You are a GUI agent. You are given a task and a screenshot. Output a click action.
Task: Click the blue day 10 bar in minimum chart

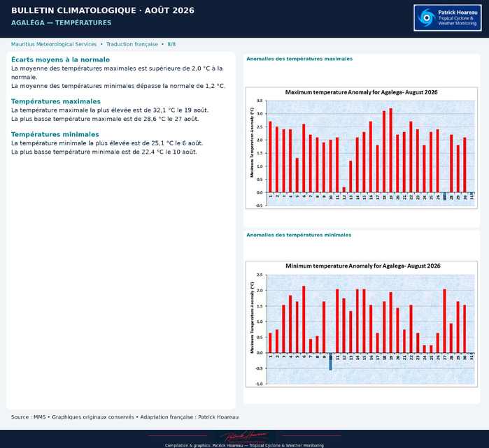click(x=331, y=361)
